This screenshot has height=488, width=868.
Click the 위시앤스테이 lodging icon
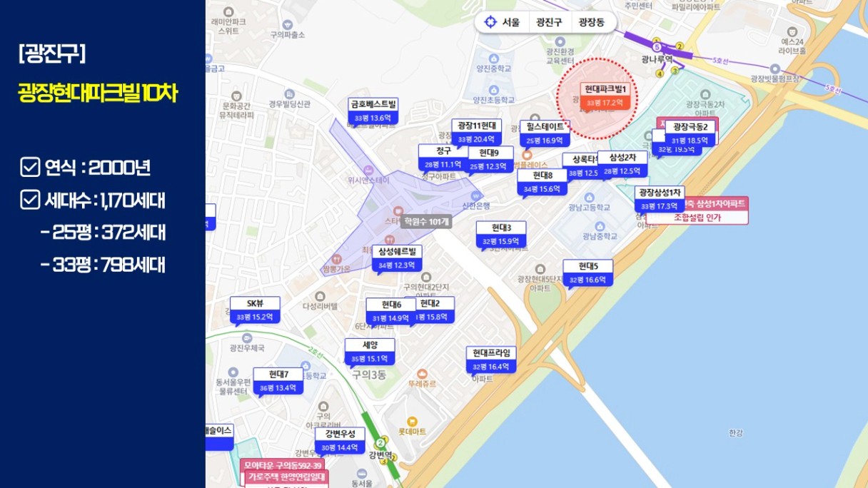pyautogui.click(x=368, y=169)
